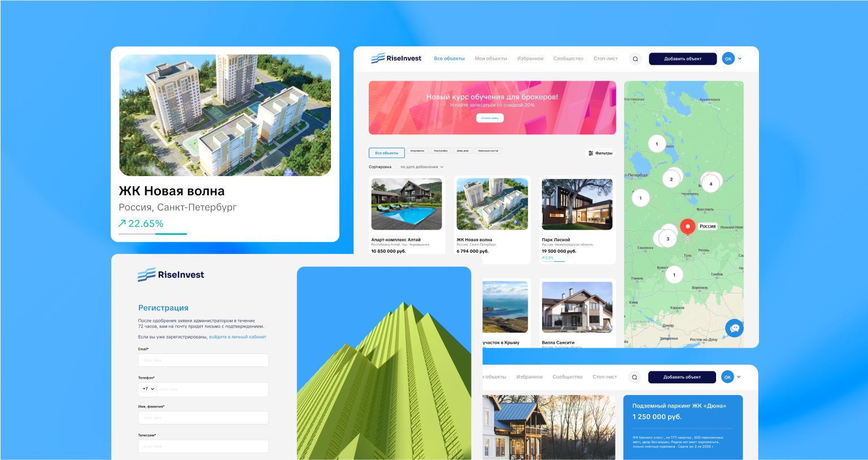
Task: Select the 'Земельные участки' filter chip
Action: [488, 151]
